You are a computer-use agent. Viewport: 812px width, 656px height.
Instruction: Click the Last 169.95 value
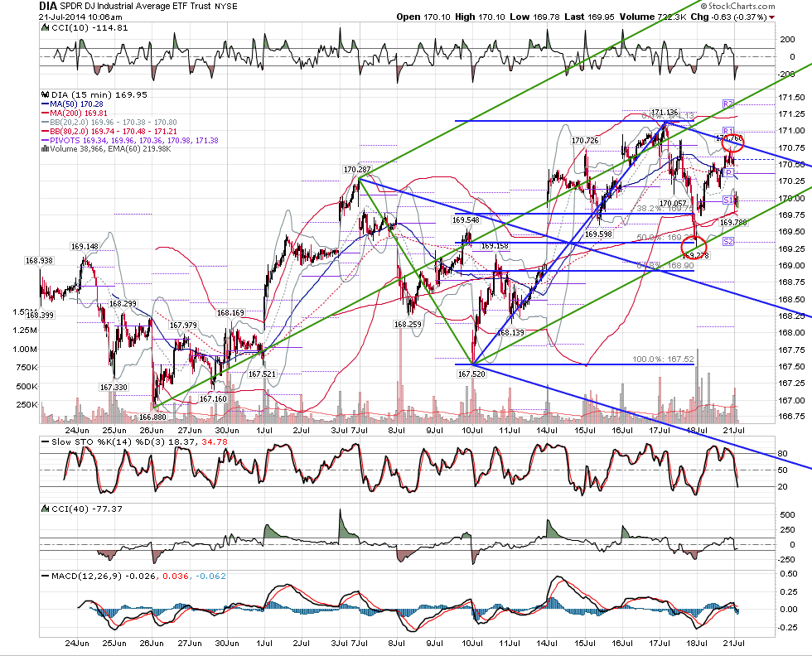pyautogui.click(x=589, y=17)
